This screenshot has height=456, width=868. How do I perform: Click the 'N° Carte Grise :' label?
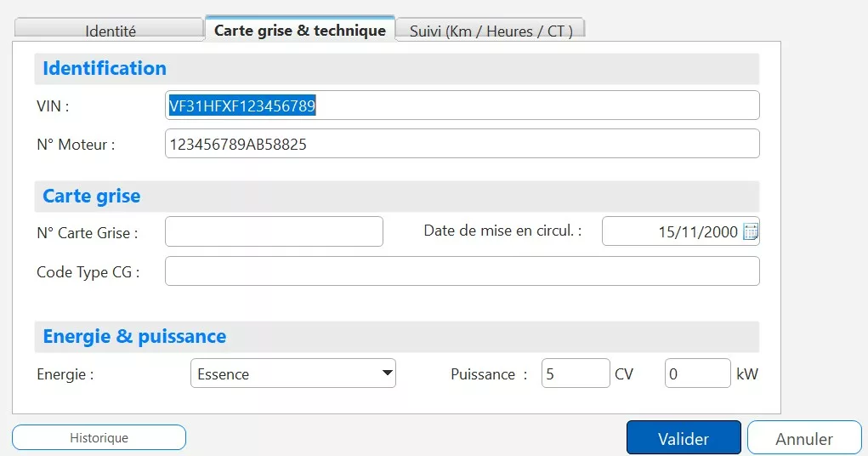88,233
